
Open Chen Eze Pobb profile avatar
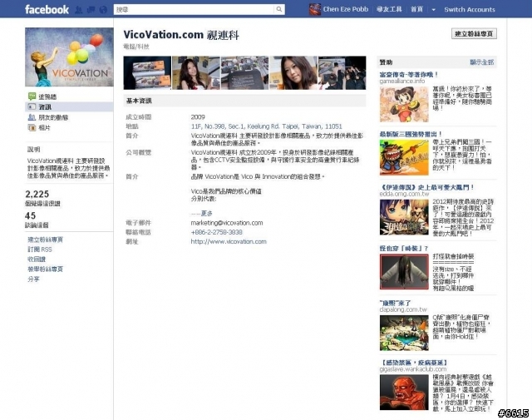click(314, 9)
